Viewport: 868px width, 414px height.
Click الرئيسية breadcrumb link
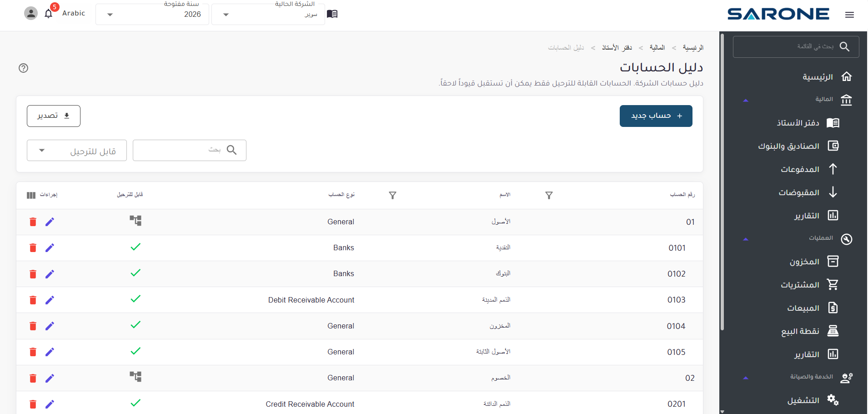693,48
